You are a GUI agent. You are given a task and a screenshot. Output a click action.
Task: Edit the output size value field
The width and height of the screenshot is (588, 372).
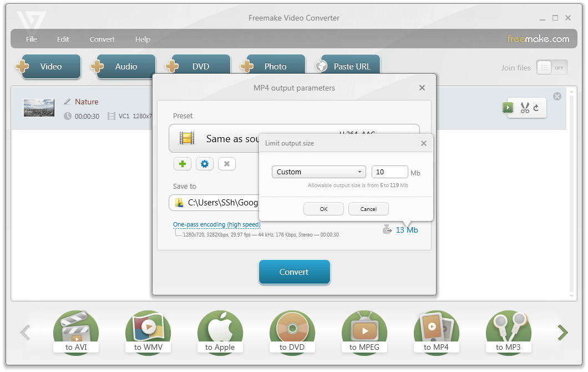tap(389, 172)
